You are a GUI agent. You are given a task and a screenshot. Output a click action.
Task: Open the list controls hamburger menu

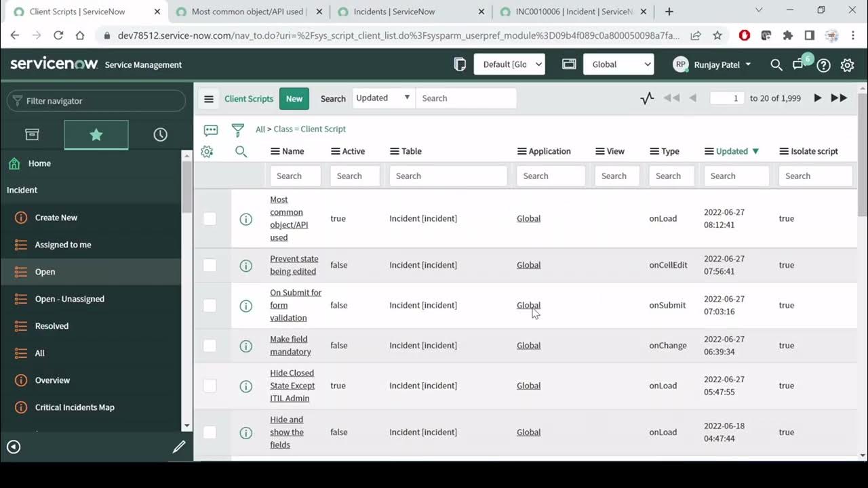pos(209,98)
